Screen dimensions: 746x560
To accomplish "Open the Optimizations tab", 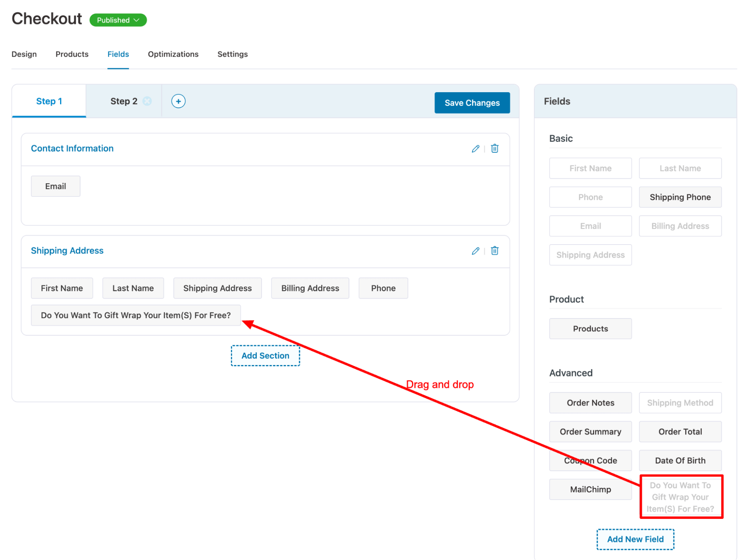I will point(173,54).
